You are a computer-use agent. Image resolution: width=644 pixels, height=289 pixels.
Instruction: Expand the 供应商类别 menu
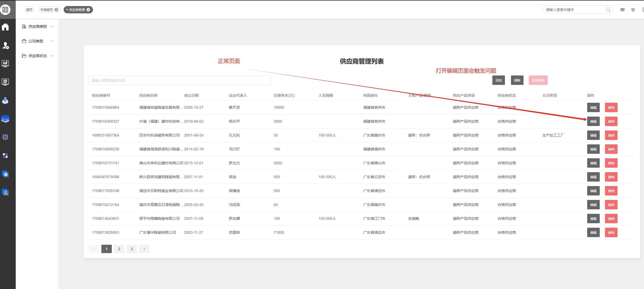click(37, 26)
